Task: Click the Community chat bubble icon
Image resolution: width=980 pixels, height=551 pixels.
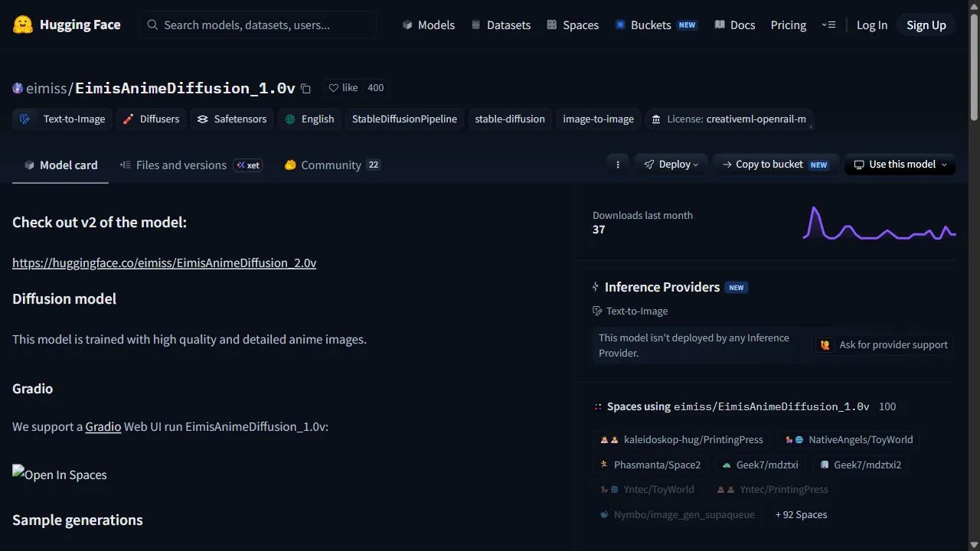Action: (290, 165)
